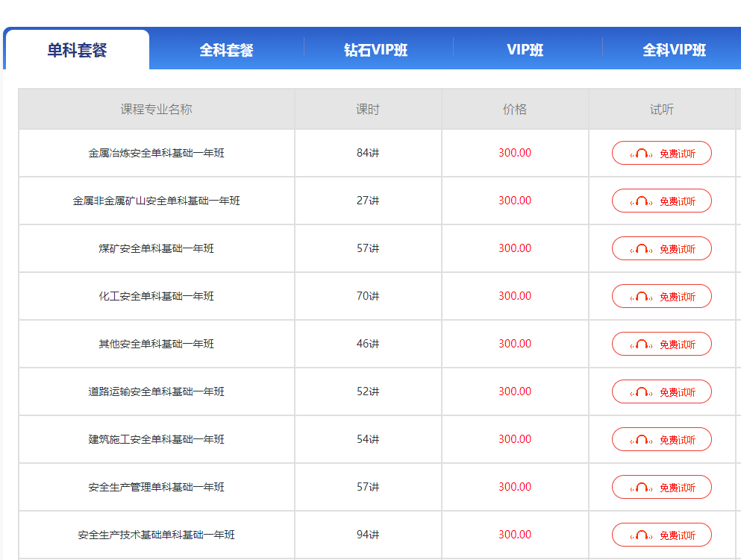Viewport: 741px width, 560px height.
Task: Click 免费试听 for 安全生产技术基础单科基础一年班
Action: [x=662, y=535]
